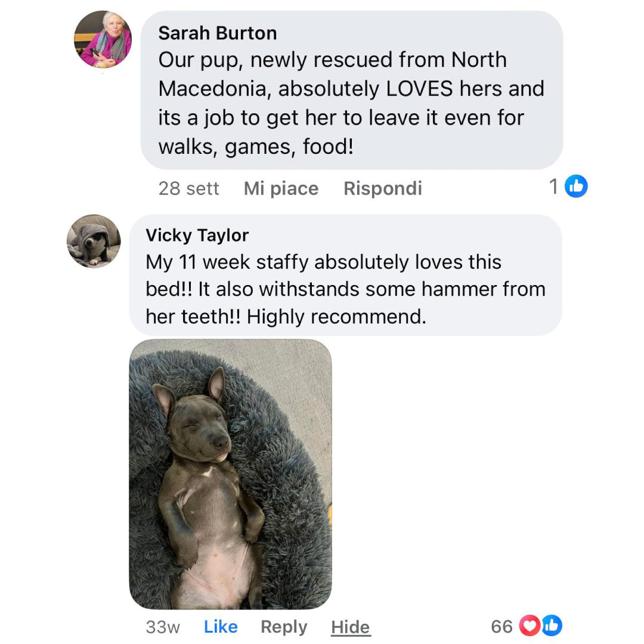Open the Sarah Burton name link
Image resolution: width=644 pixels, height=644 pixels.
click(x=218, y=33)
